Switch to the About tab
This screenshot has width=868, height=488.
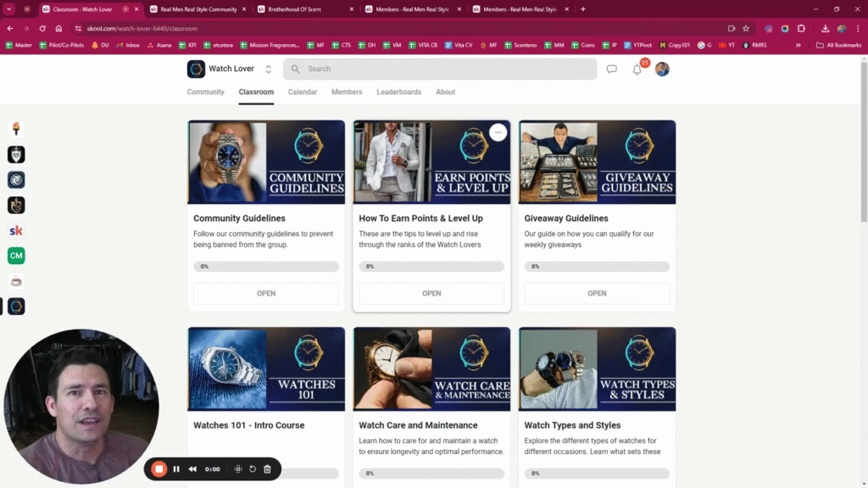point(445,91)
